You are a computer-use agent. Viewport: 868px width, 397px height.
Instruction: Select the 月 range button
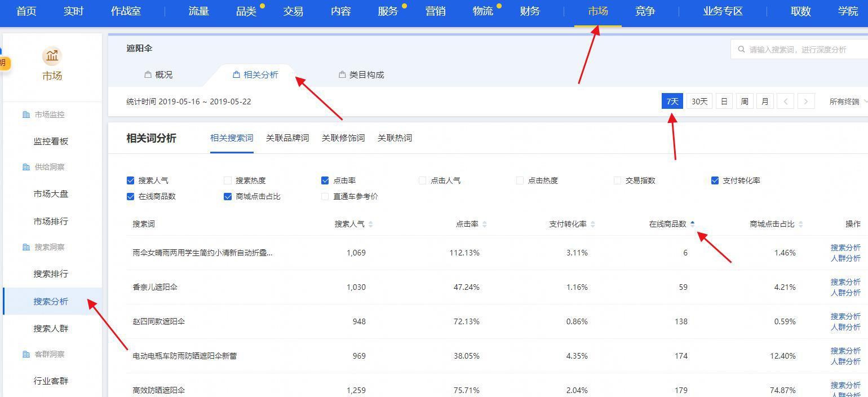(x=765, y=102)
